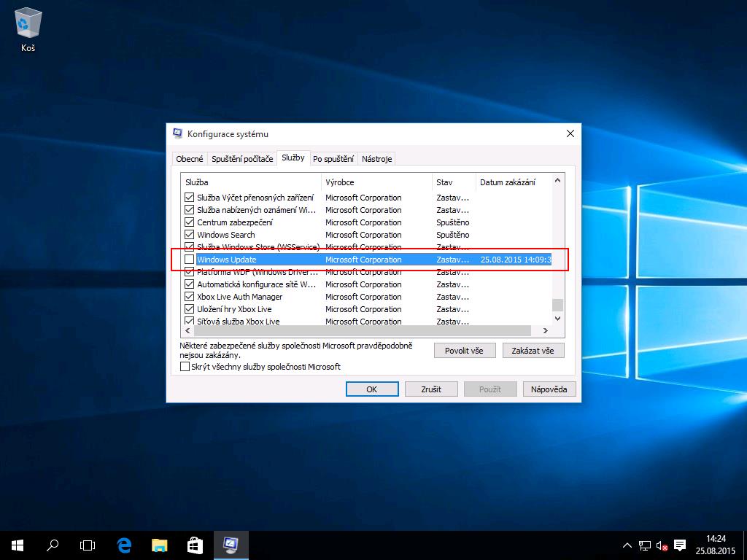747x560 pixels.
Task: Click the taskbar search magnifier icon
Action: pos(53,545)
